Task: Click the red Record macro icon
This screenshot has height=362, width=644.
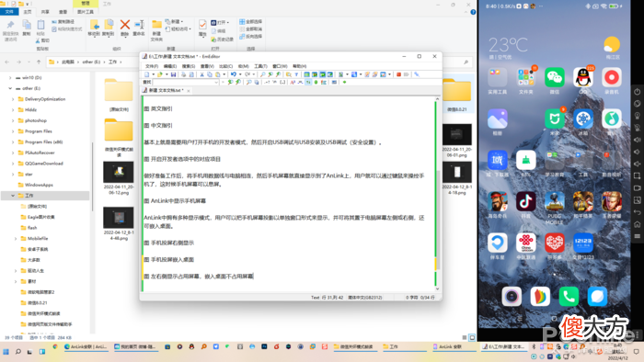Action: [x=398, y=74]
